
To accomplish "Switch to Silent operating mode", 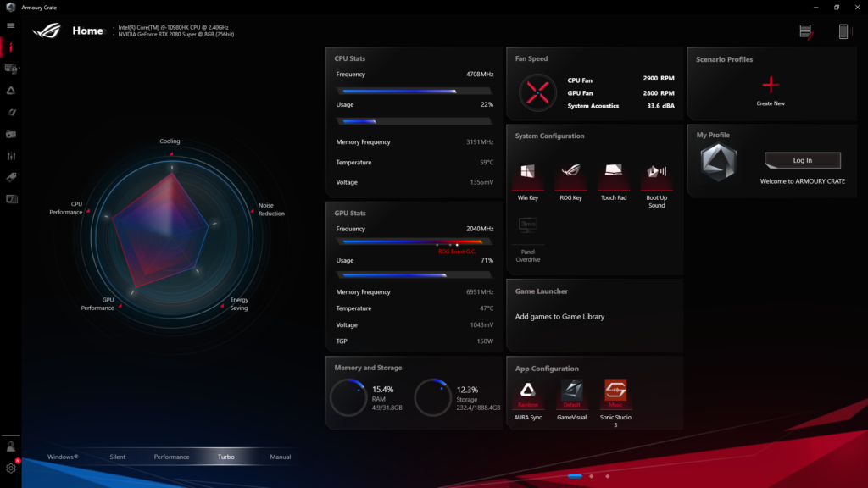I will [117, 457].
